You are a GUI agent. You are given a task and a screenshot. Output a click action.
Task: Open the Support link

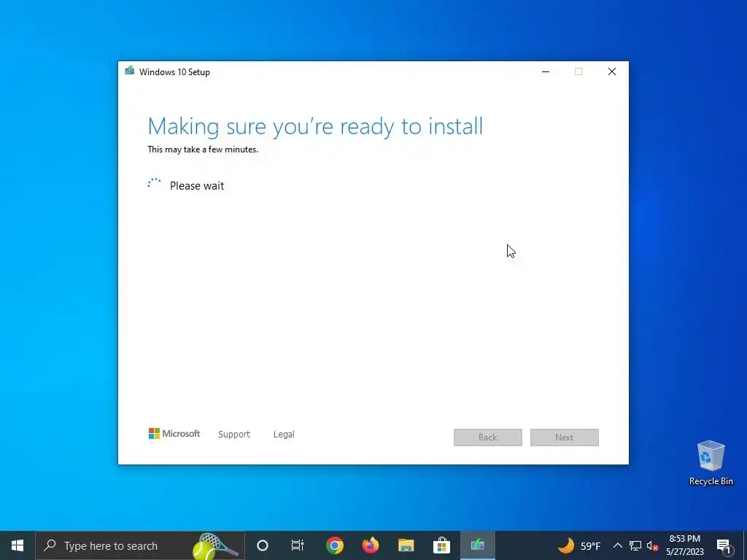click(x=234, y=435)
